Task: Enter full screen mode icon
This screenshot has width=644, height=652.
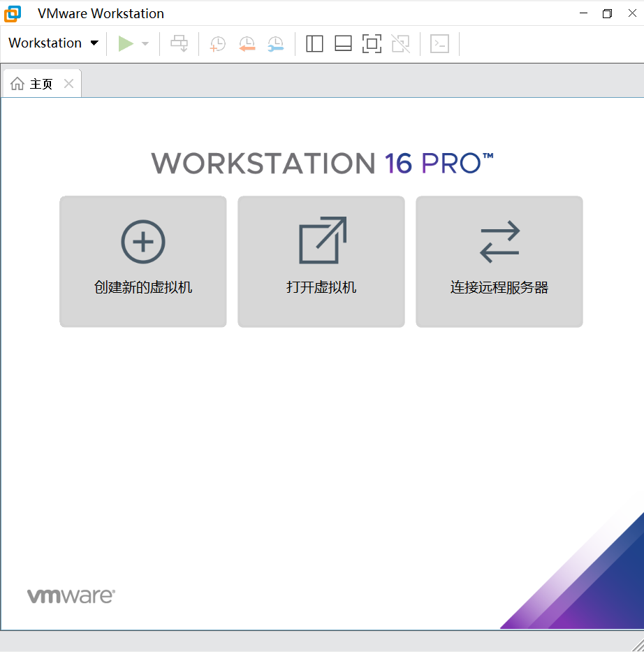Action: pyautogui.click(x=372, y=43)
